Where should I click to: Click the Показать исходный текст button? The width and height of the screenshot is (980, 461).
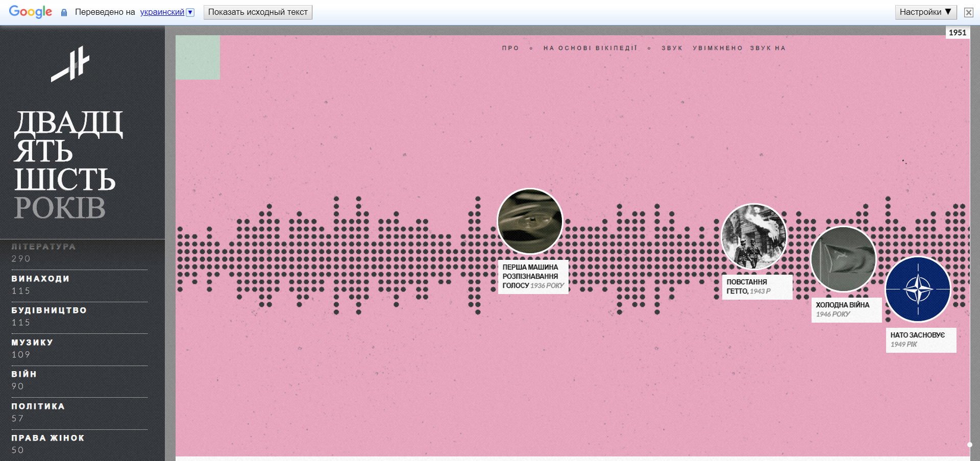[258, 12]
